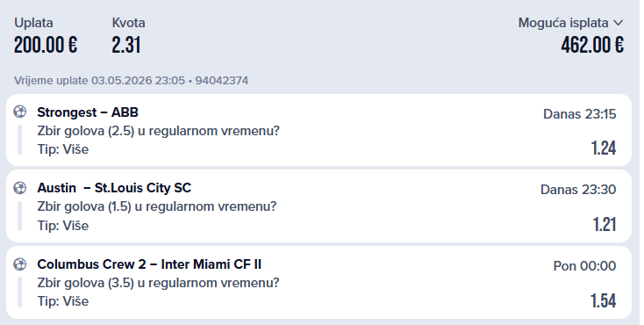Click the Danas 23:15 start time

coord(580,113)
